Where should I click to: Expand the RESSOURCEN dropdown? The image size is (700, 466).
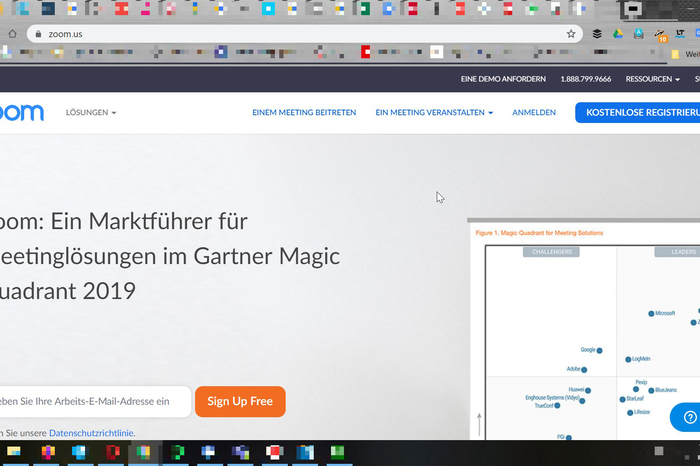click(652, 79)
